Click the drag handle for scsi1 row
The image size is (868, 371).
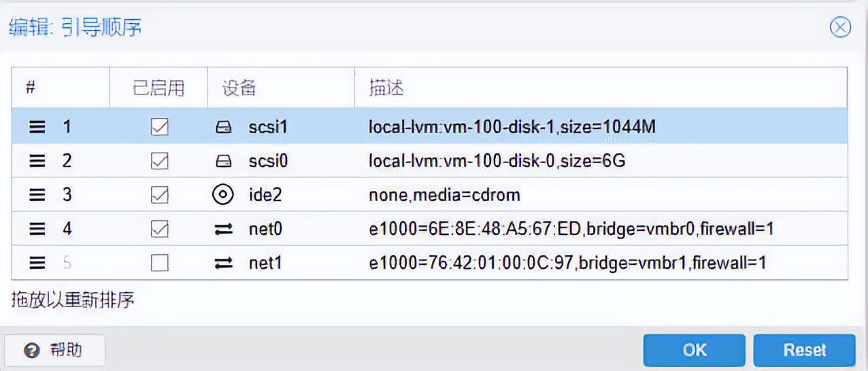37,127
